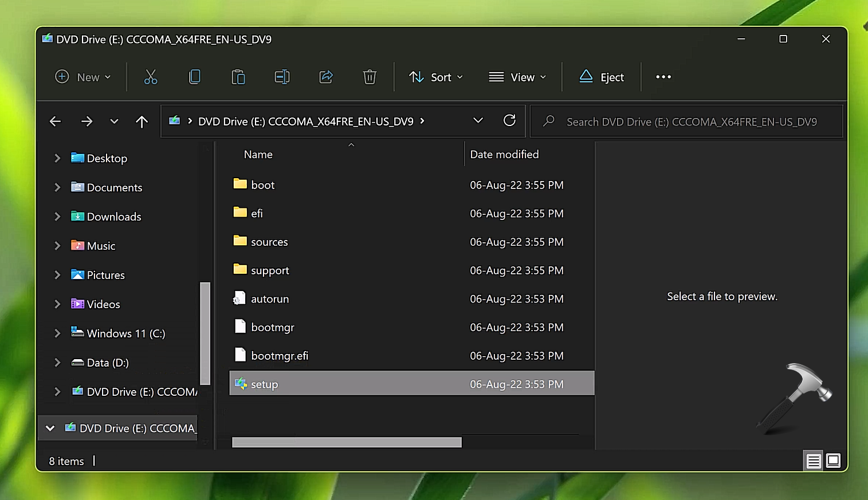868x500 pixels.
Task: Expand the Downloads tree node
Action: (x=57, y=216)
